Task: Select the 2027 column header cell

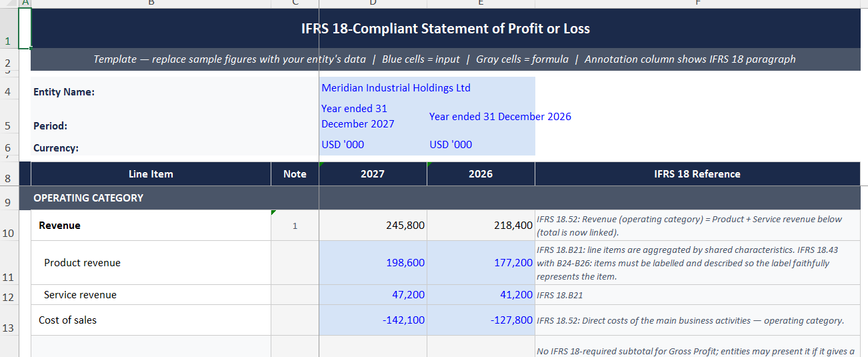Action: pos(373,173)
